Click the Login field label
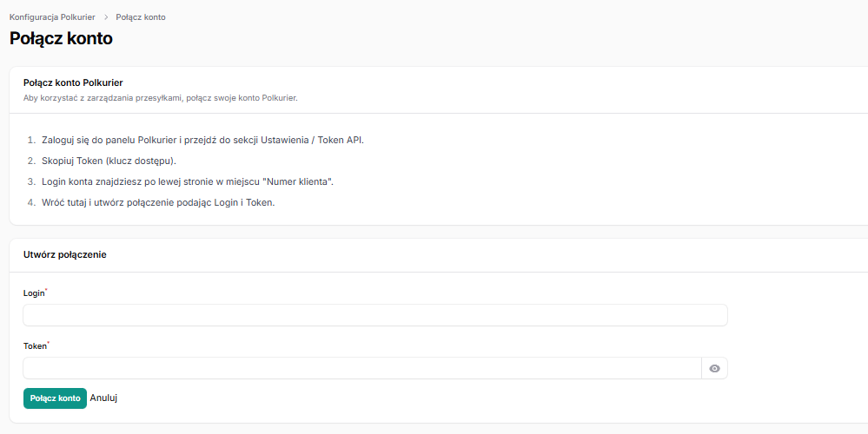The width and height of the screenshot is (868, 434). [x=33, y=293]
